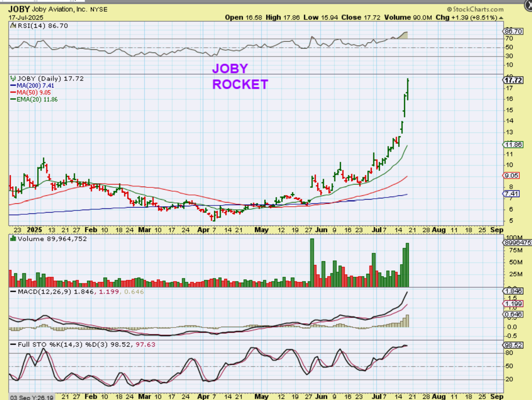
Task: Click the MA(200) 7.41 legend entry
Action: [35, 86]
